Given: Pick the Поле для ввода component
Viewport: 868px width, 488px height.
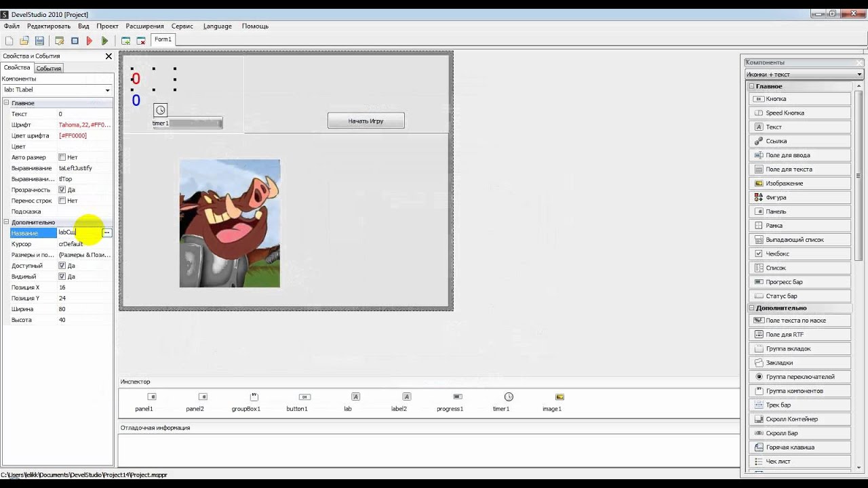Looking at the screenshot, I should click(x=800, y=155).
